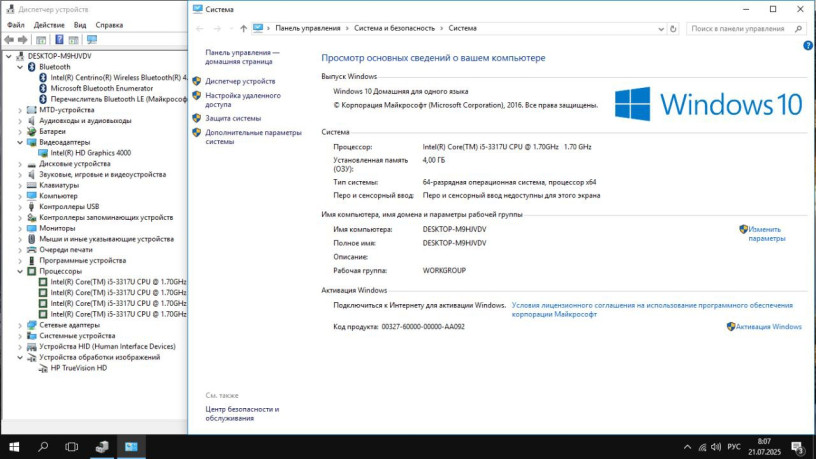This screenshot has height=459, width=816.
Task: Expand Устройства HID category
Action: pos(20,347)
